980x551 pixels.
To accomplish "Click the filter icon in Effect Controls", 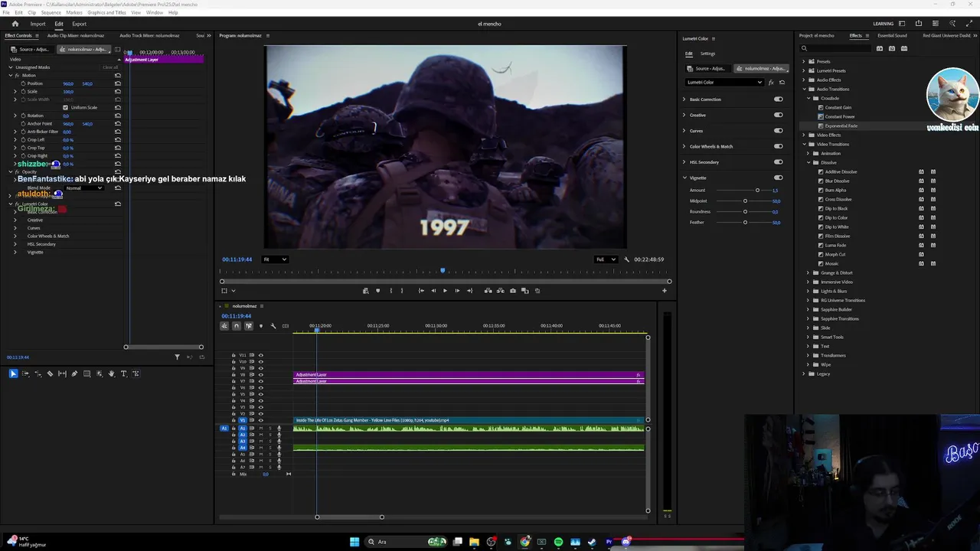I will pyautogui.click(x=177, y=357).
